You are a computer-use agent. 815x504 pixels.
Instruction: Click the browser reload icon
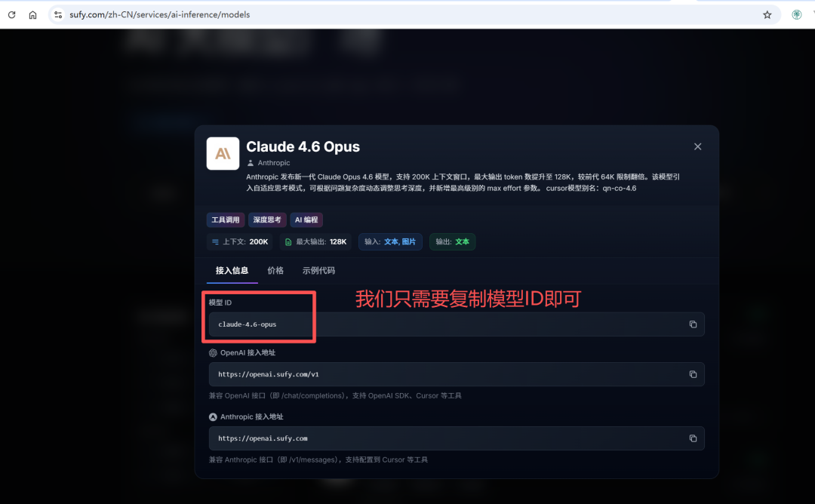coord(11,14)
